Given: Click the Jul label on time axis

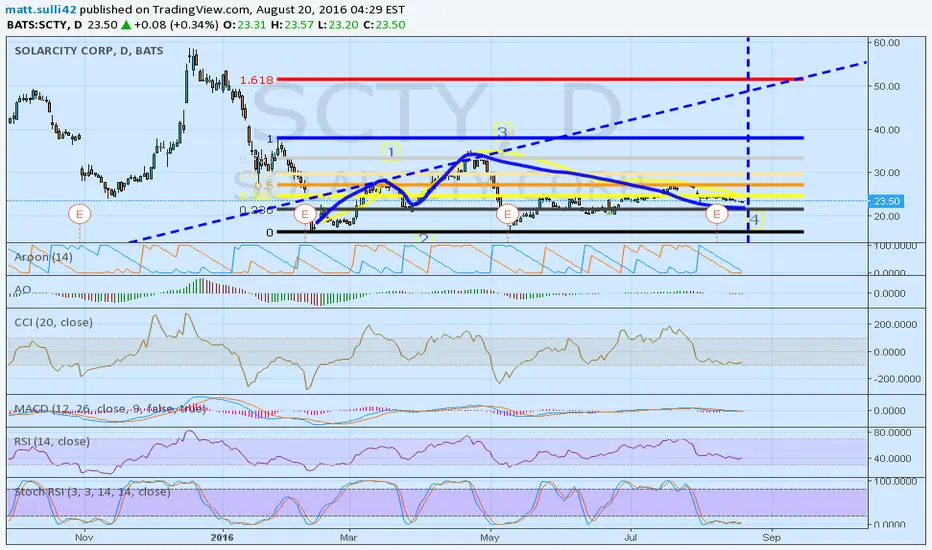Looking at the screenshot, I should pos(630,538).
